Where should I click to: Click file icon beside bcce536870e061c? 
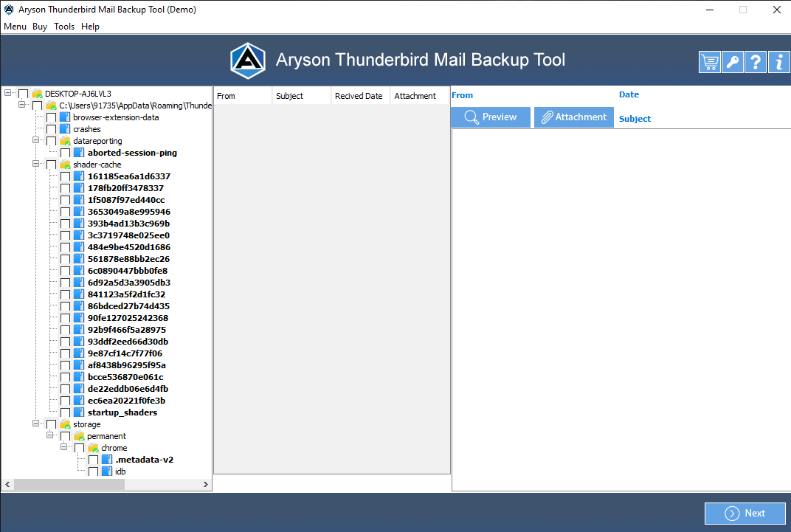coord(79,377)
